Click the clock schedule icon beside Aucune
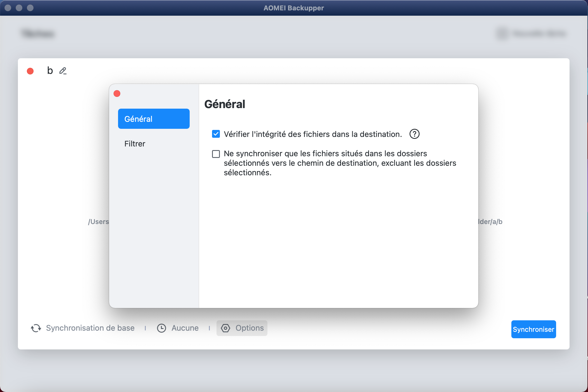This screenshot has width=588, height=392. 161,328
